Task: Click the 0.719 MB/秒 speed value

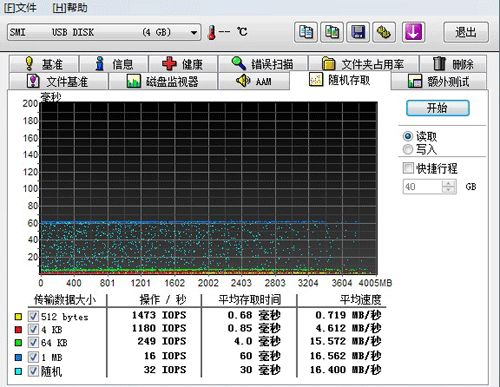Action: 348,315
